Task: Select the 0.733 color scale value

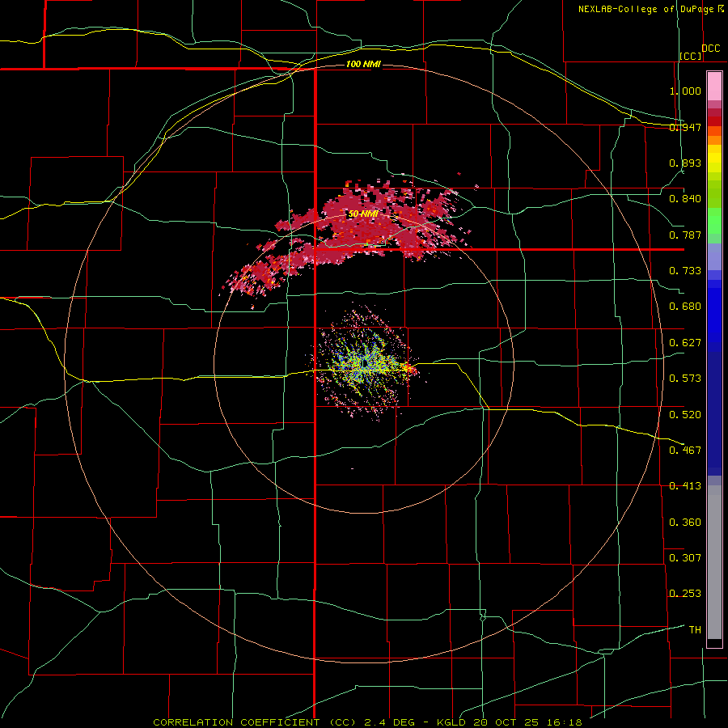Action: (x=685, y=271)
